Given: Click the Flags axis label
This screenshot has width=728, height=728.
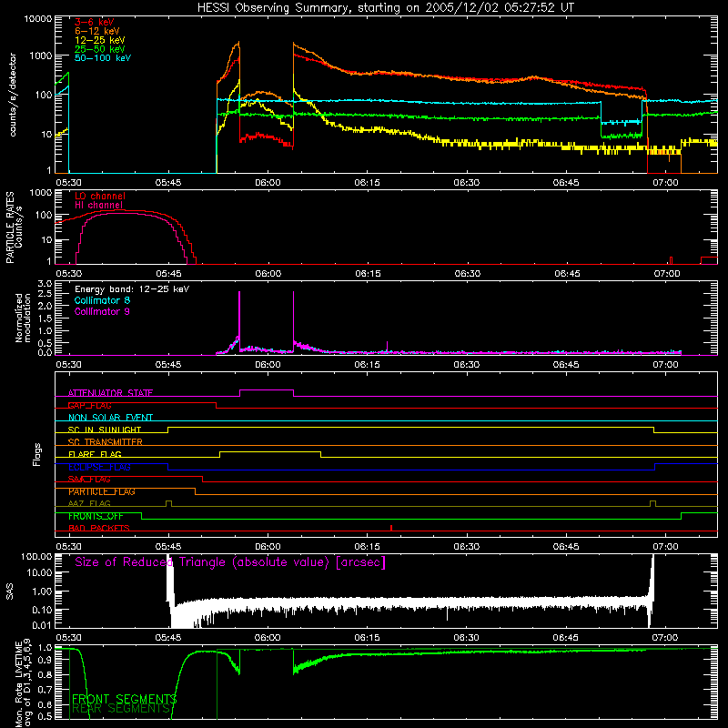Looking at the screenshot, I should [36, 454].
